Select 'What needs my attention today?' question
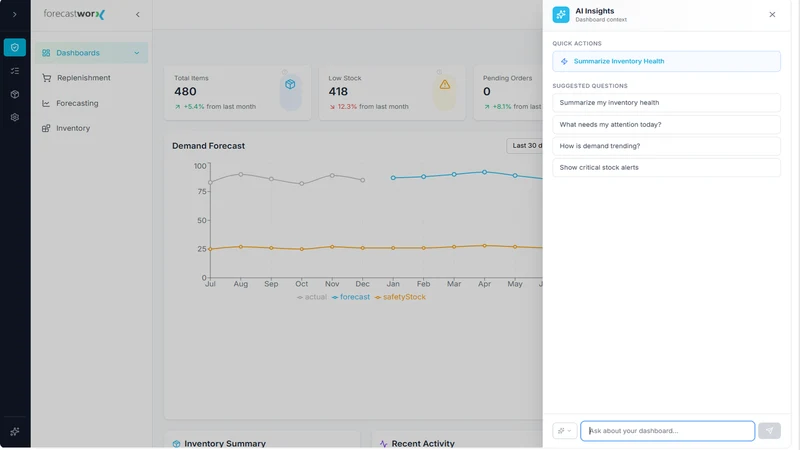The image size is (800, 450). (666, 124)
